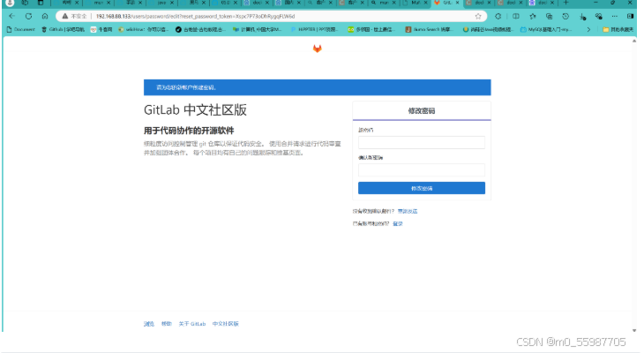
Task: Go to the browser home page icon
Action: [x=45, y=17]
